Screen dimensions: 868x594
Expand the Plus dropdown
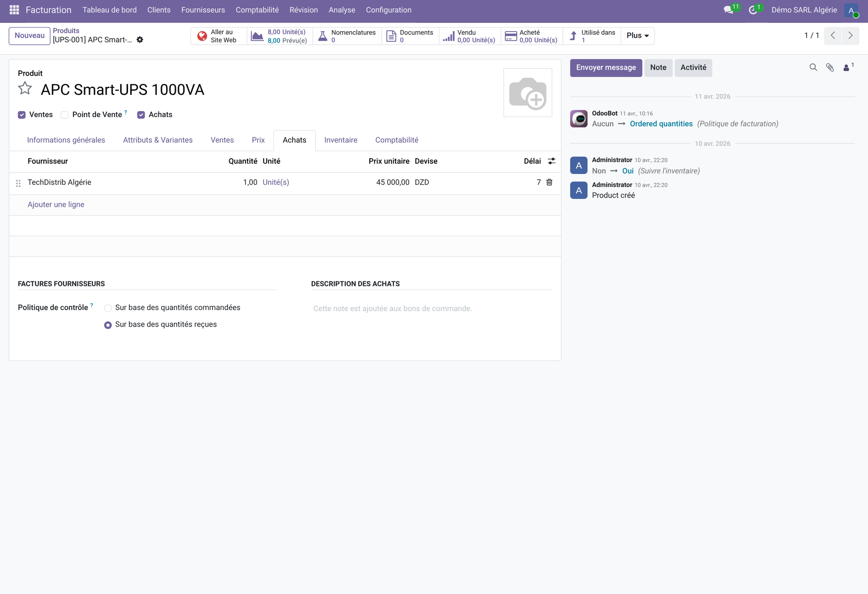point(638,36)
